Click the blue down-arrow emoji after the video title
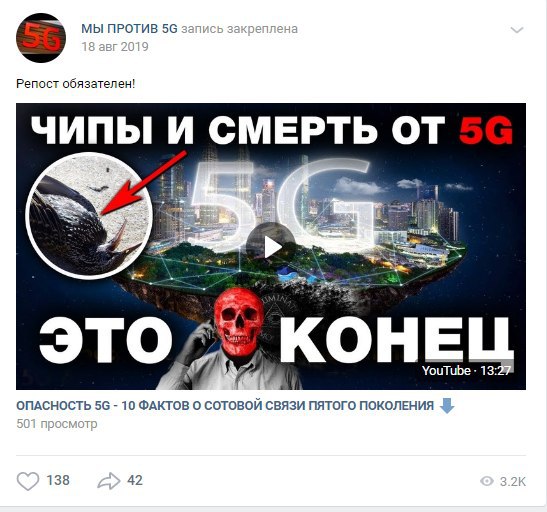The height and width of the screenshot is (512, 547). tap(447, 406)
